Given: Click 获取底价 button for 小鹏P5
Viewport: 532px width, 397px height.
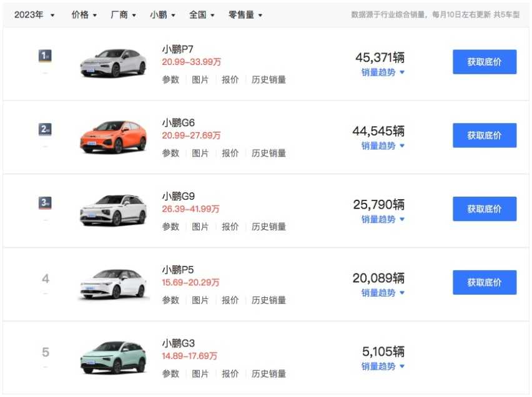Looking at the screenshot, I should point(485,282).
